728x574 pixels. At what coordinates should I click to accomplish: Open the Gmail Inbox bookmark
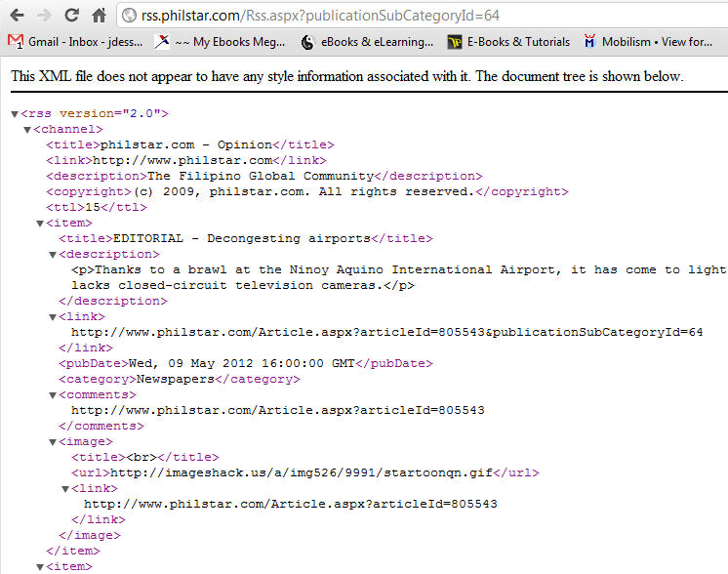pyautogui.click(x=75, y=42)
